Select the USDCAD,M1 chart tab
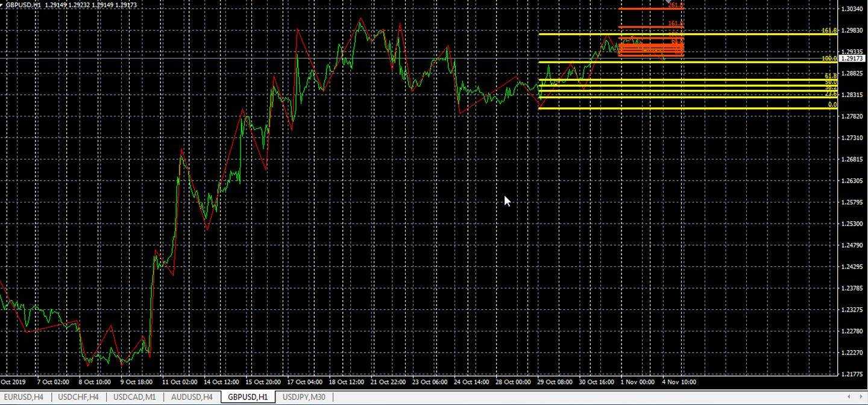This screenshot has height=405, width=868. pyautogui.click(x=134, y=397)
